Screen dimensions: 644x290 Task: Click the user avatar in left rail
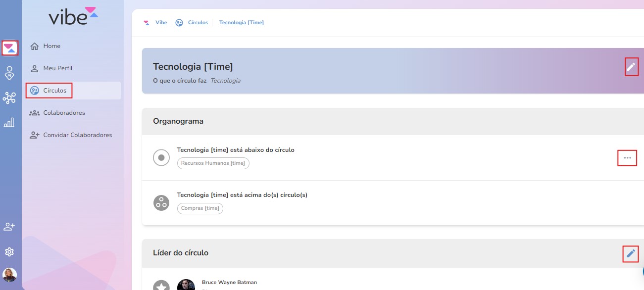tap(9, 275)
